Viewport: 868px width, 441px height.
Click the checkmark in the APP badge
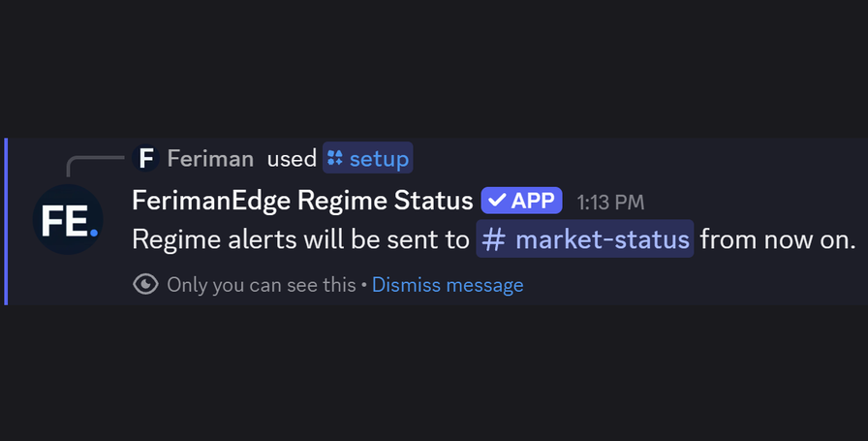click(x=497, y=201)
